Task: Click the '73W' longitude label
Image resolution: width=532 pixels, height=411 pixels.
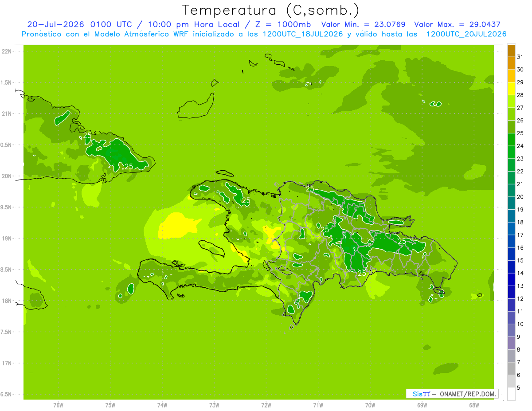Action: tap(214, 405)
